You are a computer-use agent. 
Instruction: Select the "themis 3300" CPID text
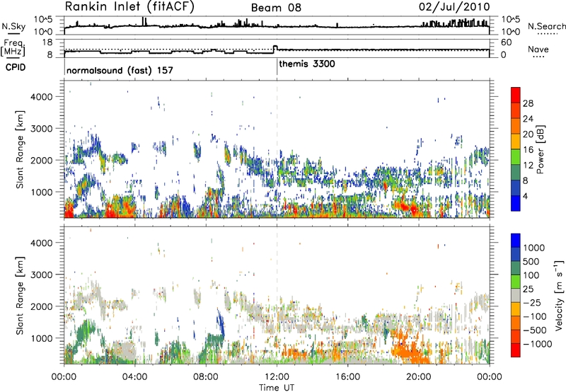[x=307, y=64]
